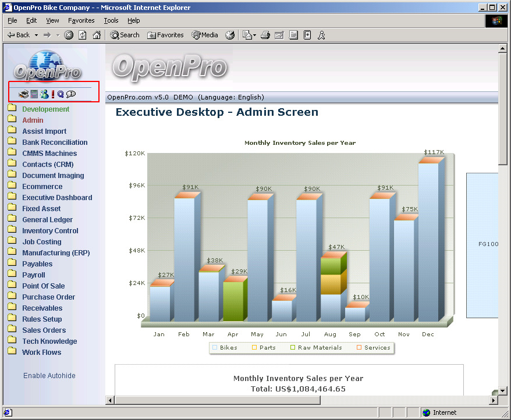Click the browser Refresh icon
This screenshot has width=511, height=420.
(x=83, y=35)
